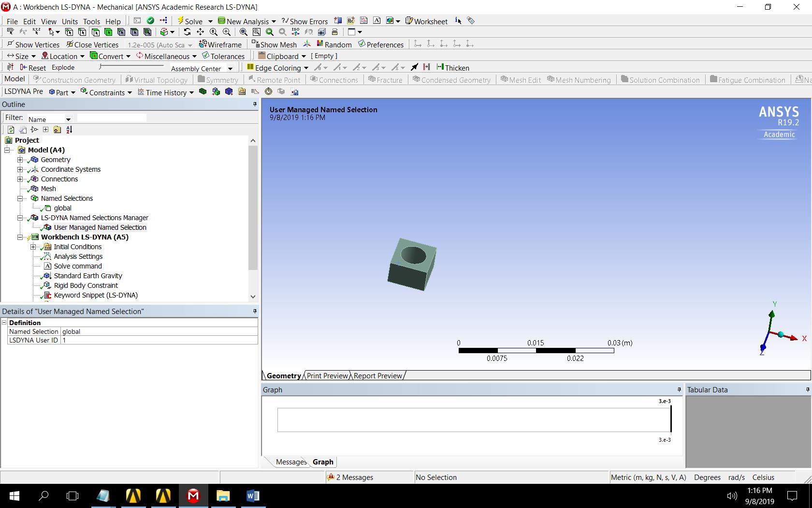Image resolution: width=812 pixels, height=508 pixels.
Task: Select Body selection filter icon
Action: tap(108, 32)
